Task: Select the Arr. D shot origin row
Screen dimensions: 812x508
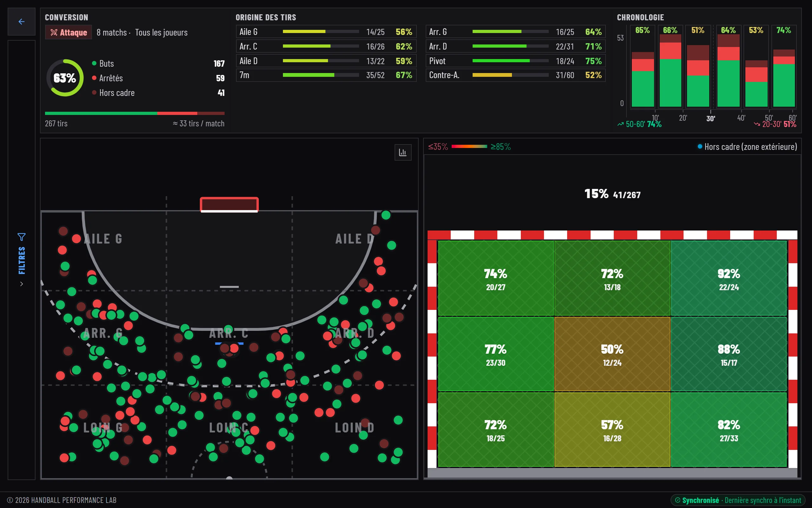Action: click(x=515, y=46)
